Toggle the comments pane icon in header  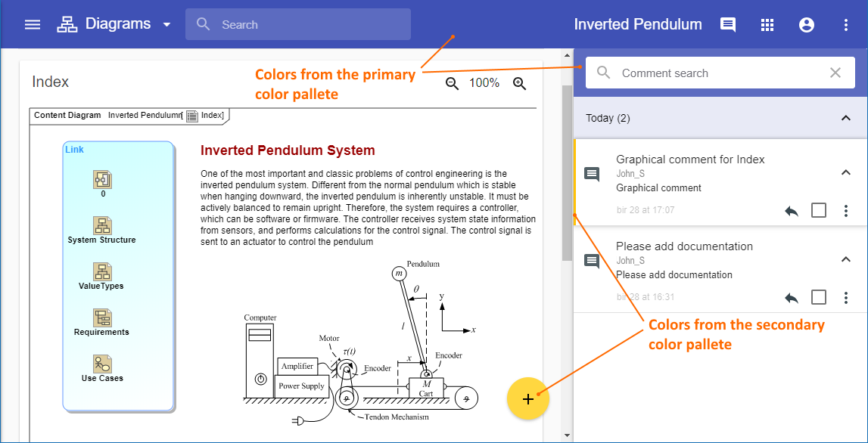727,24
